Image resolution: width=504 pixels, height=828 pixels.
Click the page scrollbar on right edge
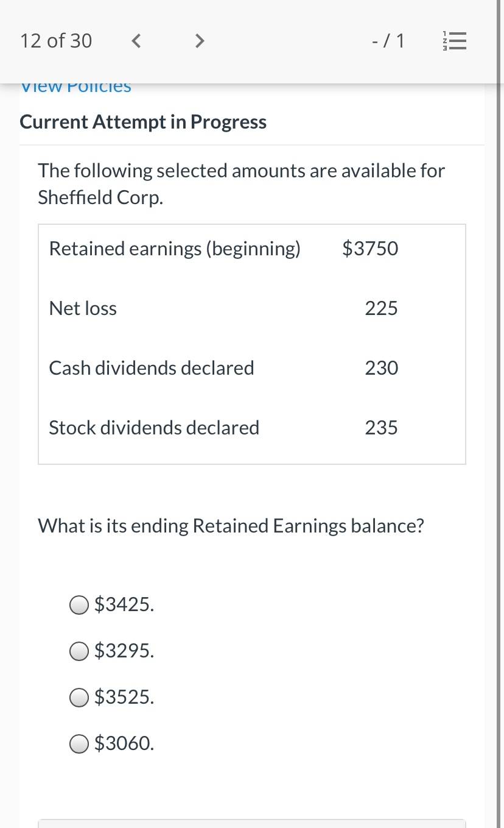coord(499,414)
